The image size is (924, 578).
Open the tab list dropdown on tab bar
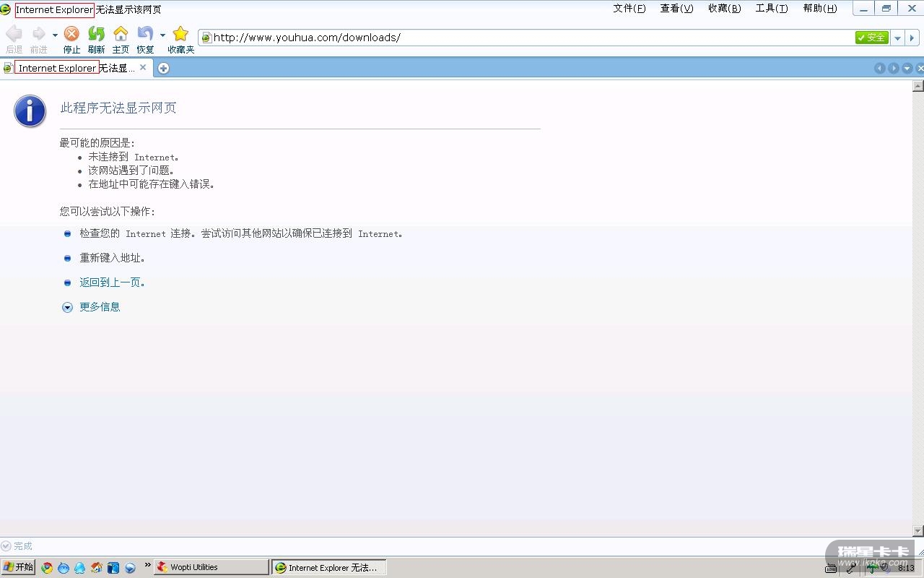click(x=907, y=68)
